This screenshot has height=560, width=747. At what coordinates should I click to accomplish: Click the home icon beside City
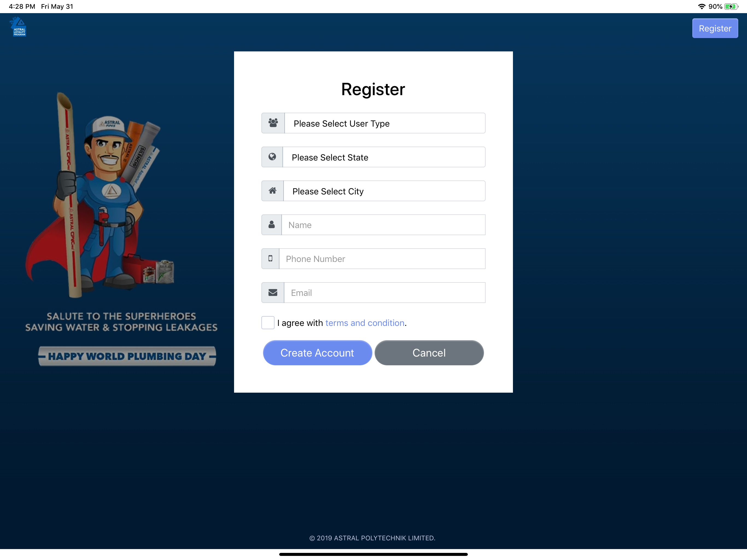pos(273,191)
